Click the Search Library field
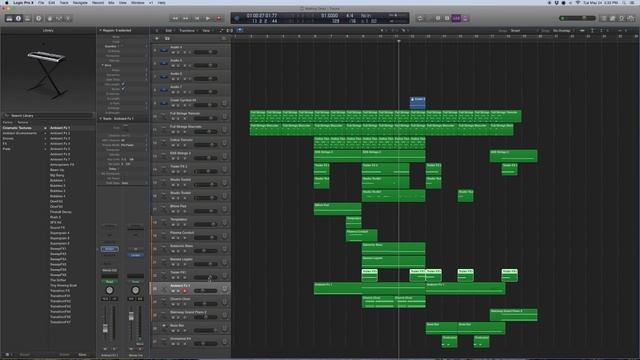Screen dimensions: 640x360 coord(48,116)
